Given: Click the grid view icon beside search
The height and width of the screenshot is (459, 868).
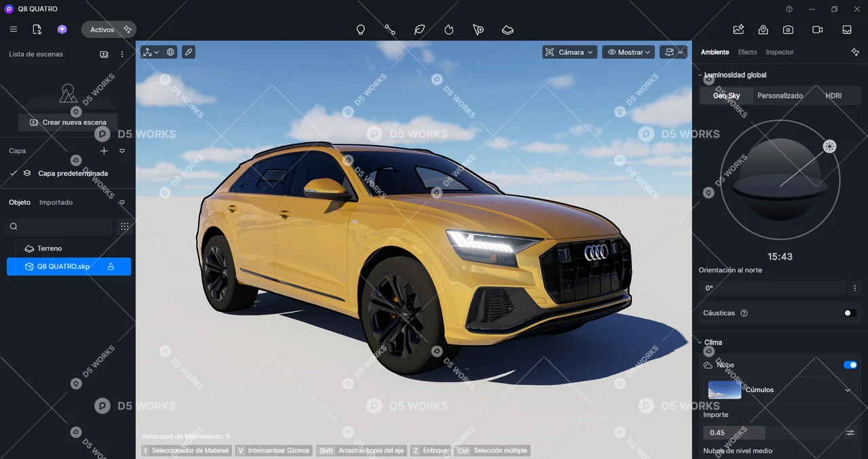Looking at the screenshot, I should click(x=125, y=226).
